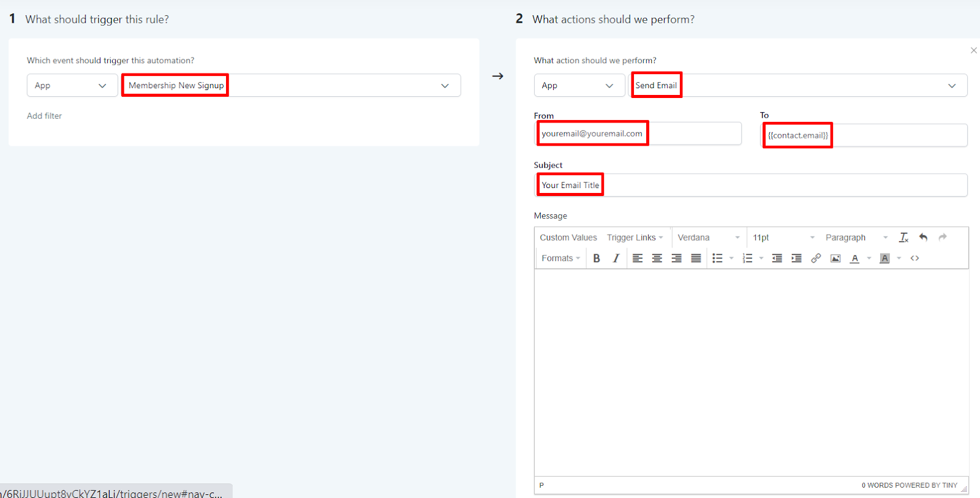Toggle italic text formatting

616,258
